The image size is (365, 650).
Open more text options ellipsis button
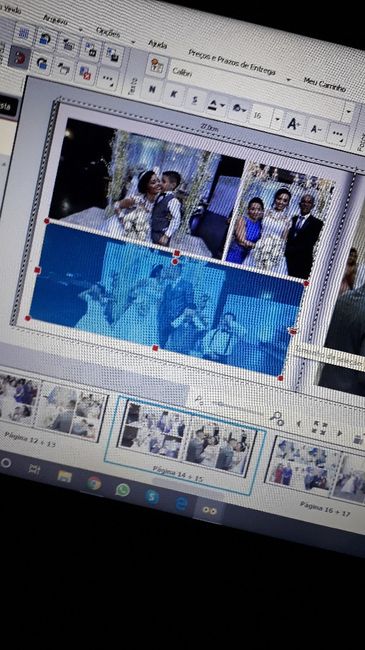click(339, 134)
